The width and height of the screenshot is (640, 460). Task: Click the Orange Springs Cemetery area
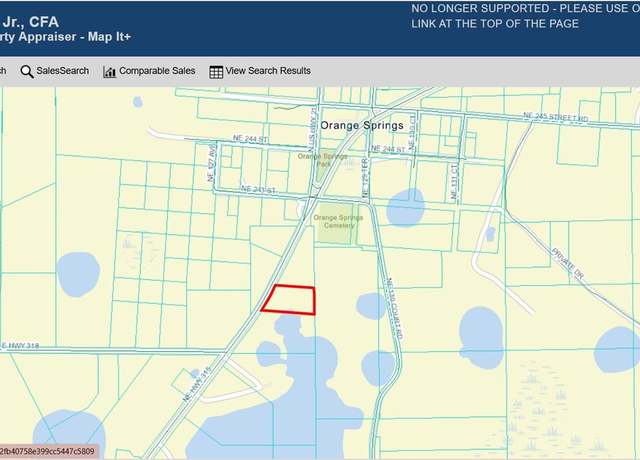338,224
